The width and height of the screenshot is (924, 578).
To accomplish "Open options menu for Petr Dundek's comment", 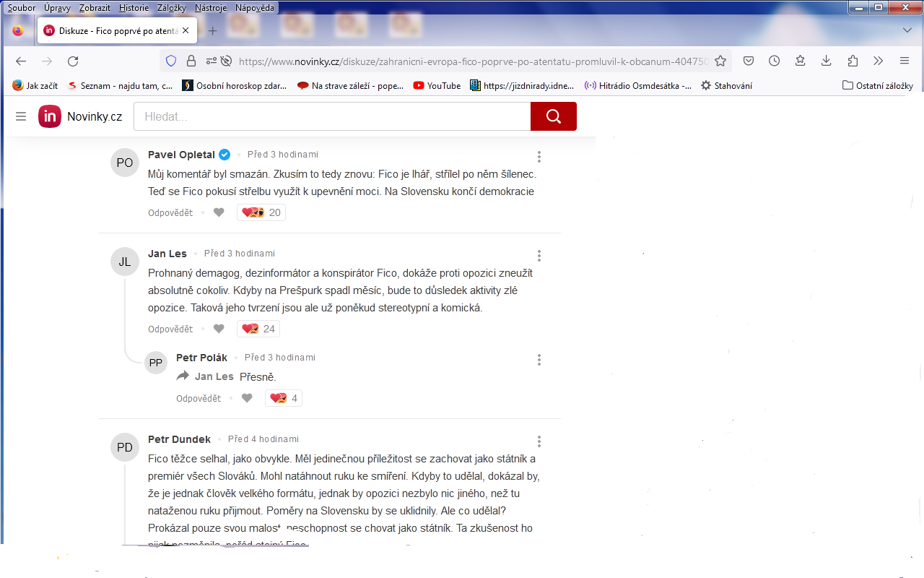I will point(539,441).
